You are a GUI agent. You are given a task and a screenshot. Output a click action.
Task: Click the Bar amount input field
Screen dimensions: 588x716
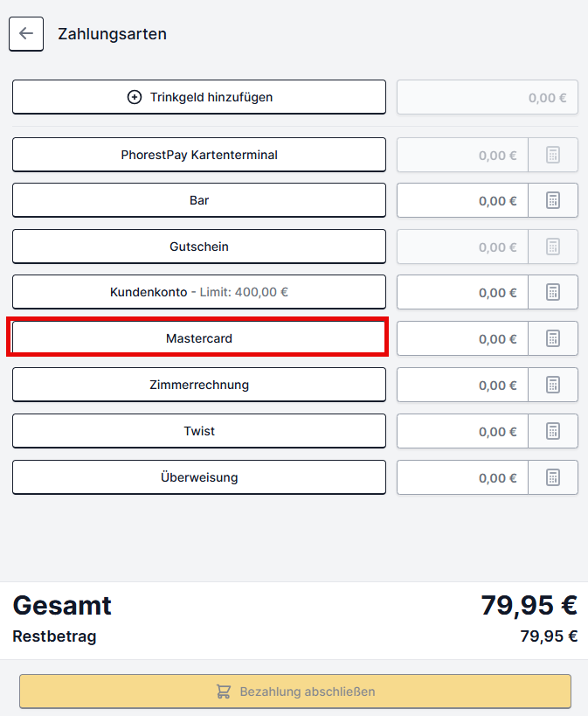[x=462, y=200]
